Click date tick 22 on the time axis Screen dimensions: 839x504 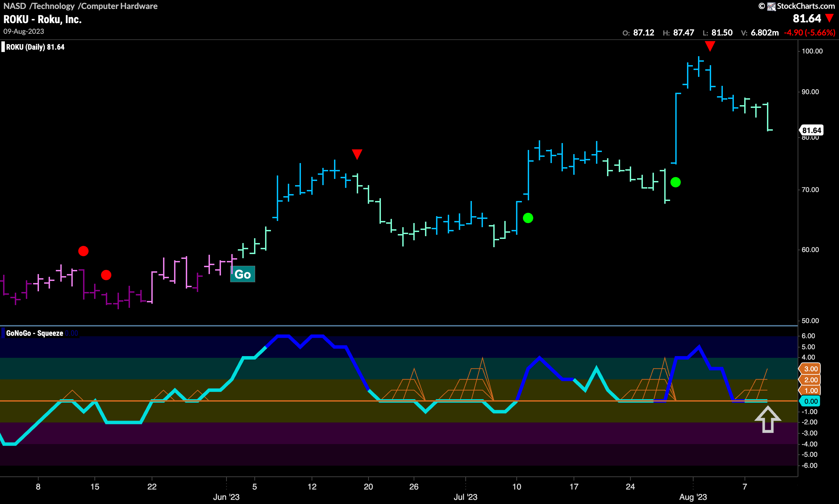(x=152, y=486)
